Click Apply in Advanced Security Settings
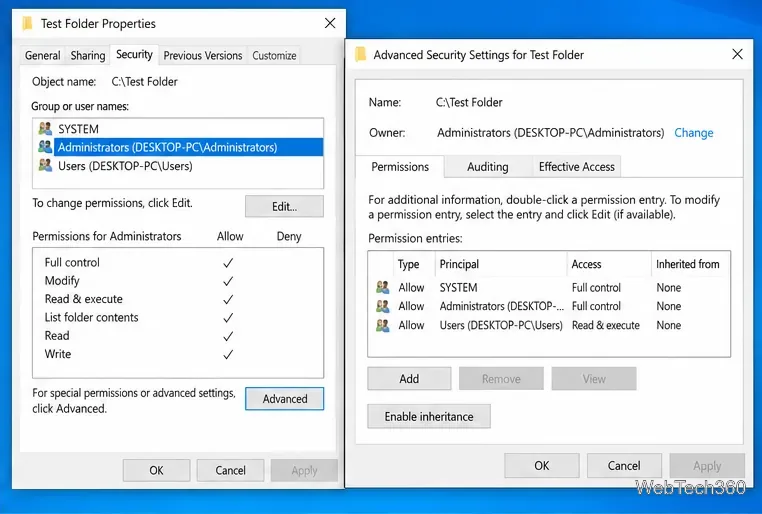The width and height of the screenshot is (762, 514). (x=707, y=465)
